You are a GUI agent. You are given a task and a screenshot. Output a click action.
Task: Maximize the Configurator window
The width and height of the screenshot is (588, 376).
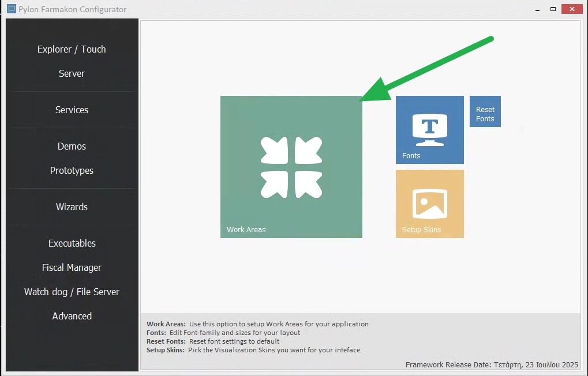[553, 9]
